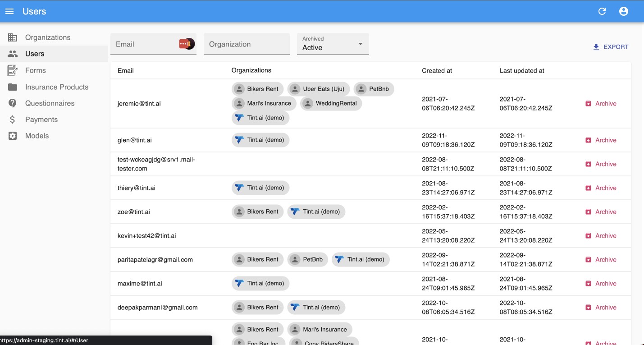Click PetBnb chip in jeremie@tint.ai row
644x345 pixels.
coord(374,89)
